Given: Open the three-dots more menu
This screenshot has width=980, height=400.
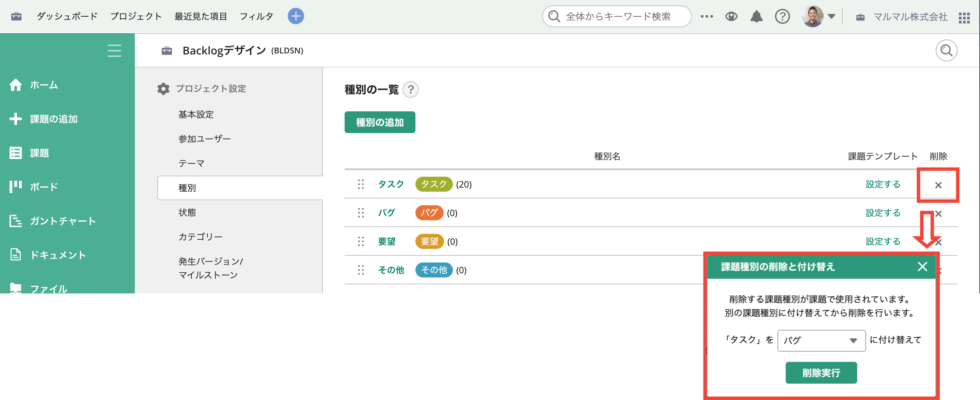Looking at the screenshot, I should [707, 16].
